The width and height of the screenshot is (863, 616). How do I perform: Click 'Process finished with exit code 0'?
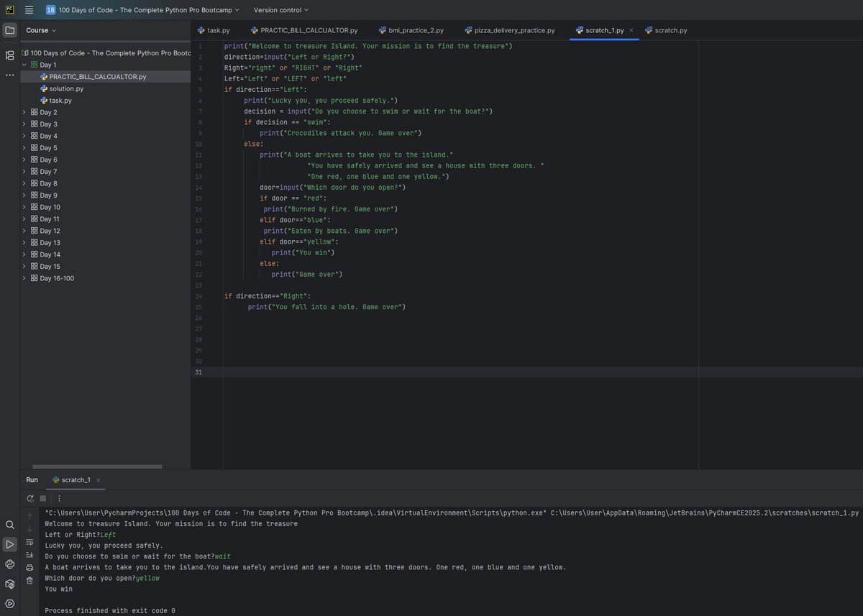click(x=110, y=611)
